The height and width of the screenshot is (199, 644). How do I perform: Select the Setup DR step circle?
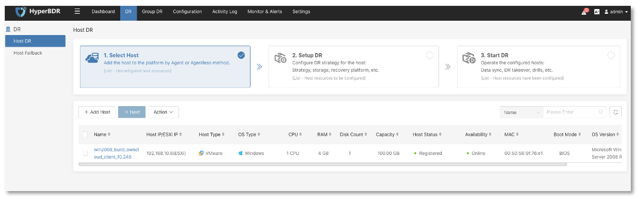pyautogui.click(x=430, y=55)
